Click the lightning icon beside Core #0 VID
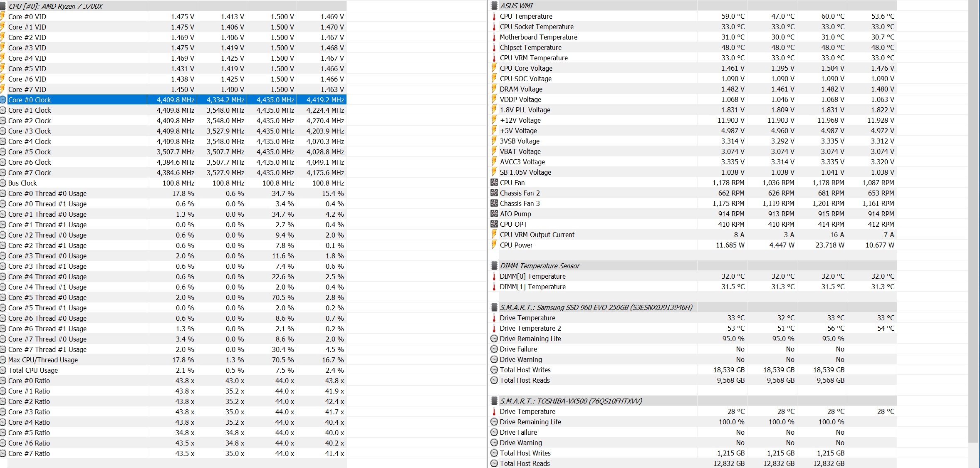Image resolution: width=980 pixels, height=468 pixels. [x=2, y=17]
